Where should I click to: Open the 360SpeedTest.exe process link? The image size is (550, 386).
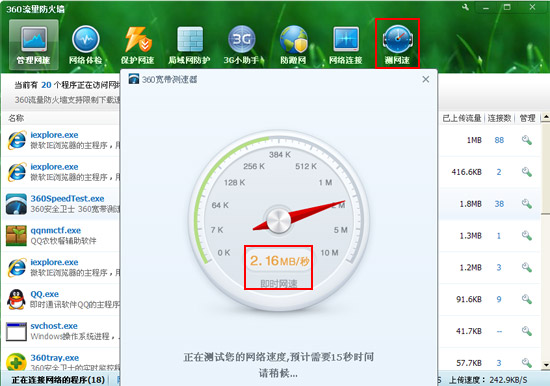pos(67,198)
